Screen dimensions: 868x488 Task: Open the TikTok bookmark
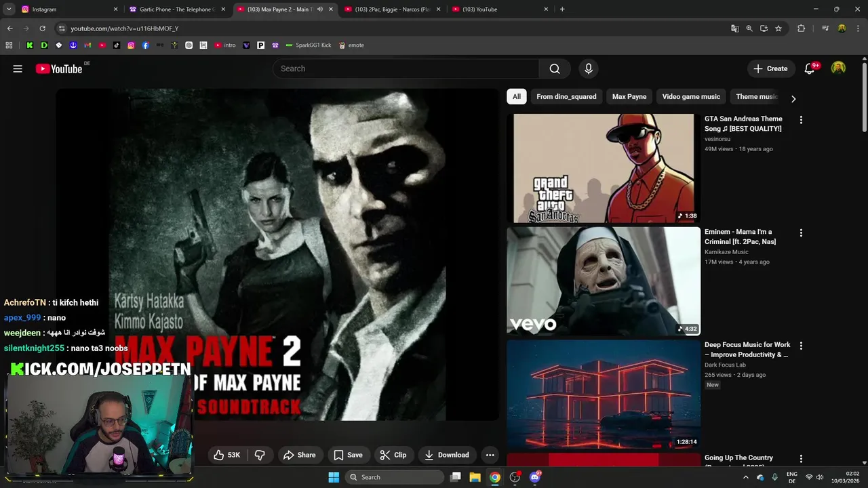tap(117, 45)
